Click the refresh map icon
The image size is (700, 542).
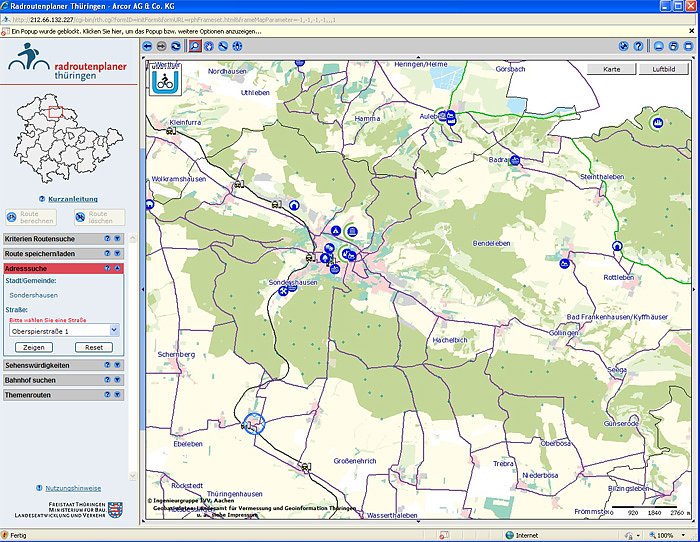tap(176, 46)
